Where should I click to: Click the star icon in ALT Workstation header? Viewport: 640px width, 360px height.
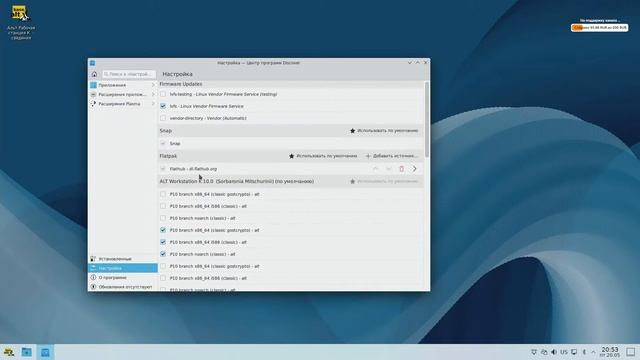352,181
